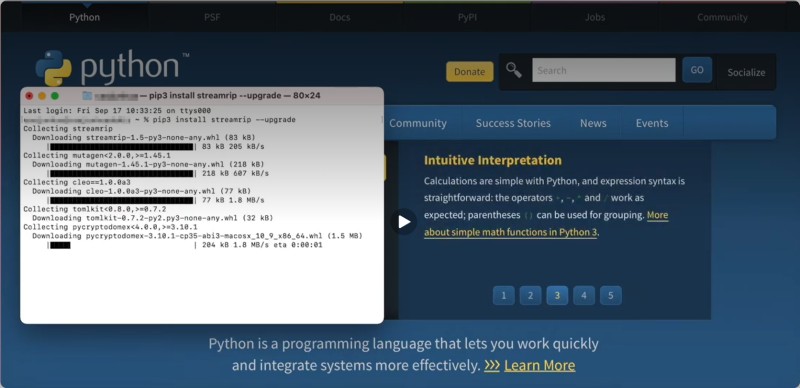Open the Socialize menu
Screen dimensions: 800x388
pos(746,72)
